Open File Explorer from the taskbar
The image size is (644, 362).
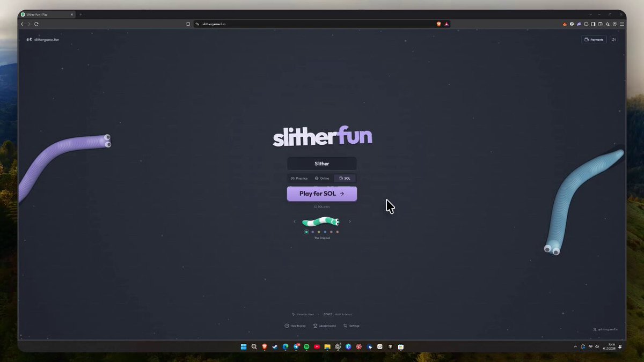point(327,346)
